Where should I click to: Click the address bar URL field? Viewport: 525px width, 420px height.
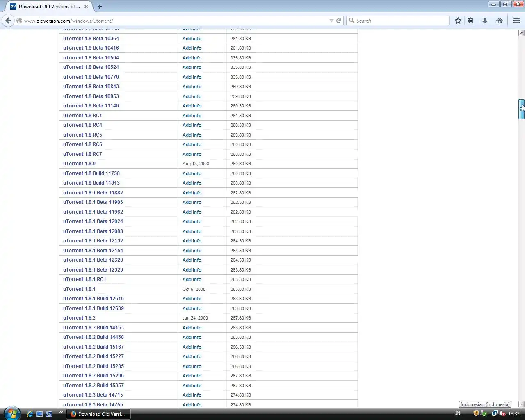[176, 21]
